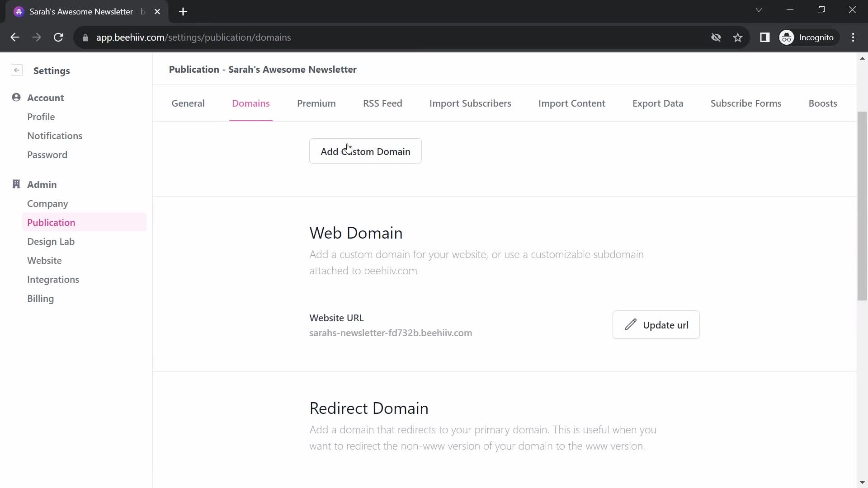This screenshot has width=868, height=488.
Task: Click the Subscribe Forms tab
Action: tap(746, 103)
